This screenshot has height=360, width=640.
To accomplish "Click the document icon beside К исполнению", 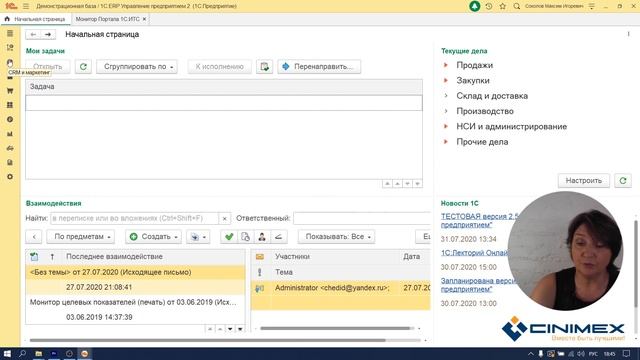I will pyautogui.click(x=264, y=67).
